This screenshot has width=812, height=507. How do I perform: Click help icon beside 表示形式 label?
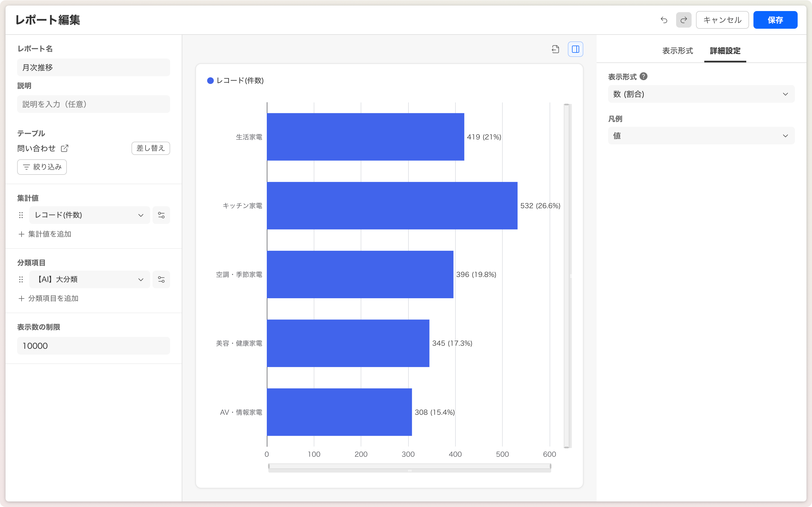(x=643, y=76)
